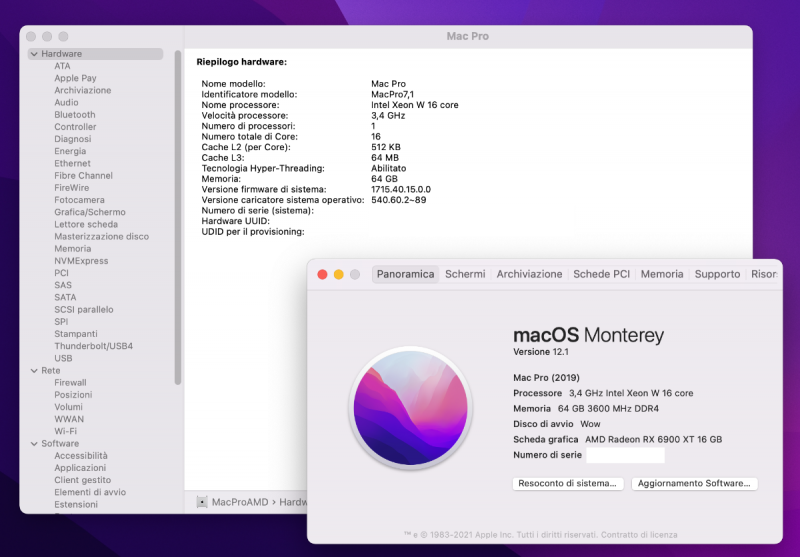800x557 pixels.
Task: Select SATA in the sidebar
Action: tap(65, 297)
